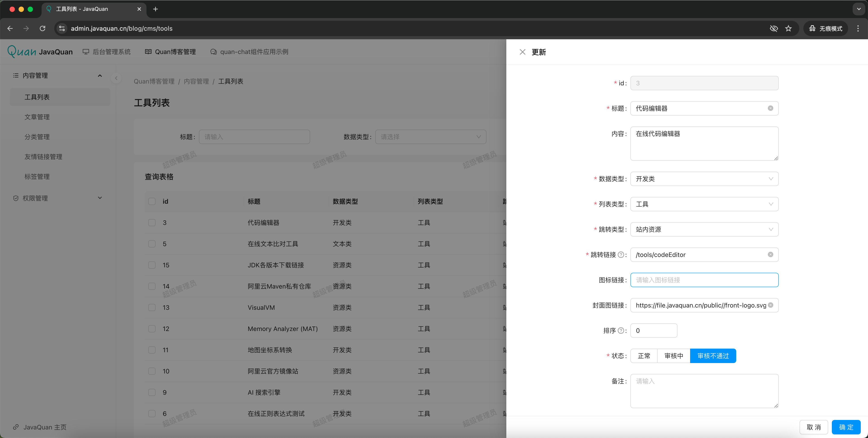868x438 pixels.
Task: Reload the page with the browser refresh icon
Action: 42,29
